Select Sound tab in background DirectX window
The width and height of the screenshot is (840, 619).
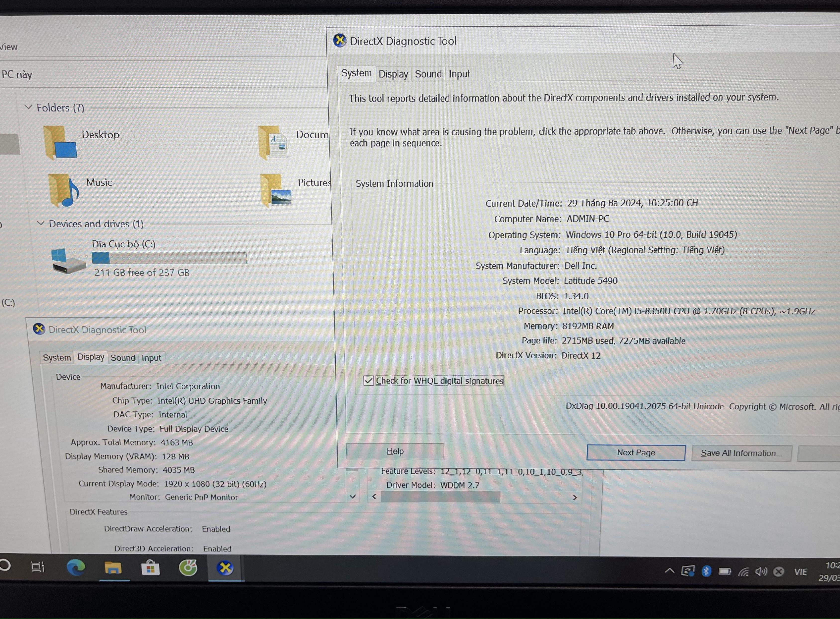123,357
